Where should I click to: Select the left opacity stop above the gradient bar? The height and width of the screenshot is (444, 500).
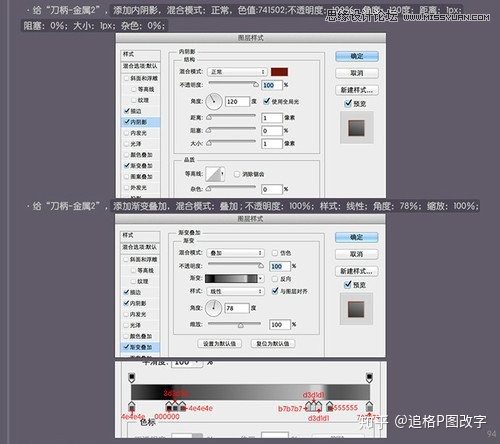[x=132, y=377]
